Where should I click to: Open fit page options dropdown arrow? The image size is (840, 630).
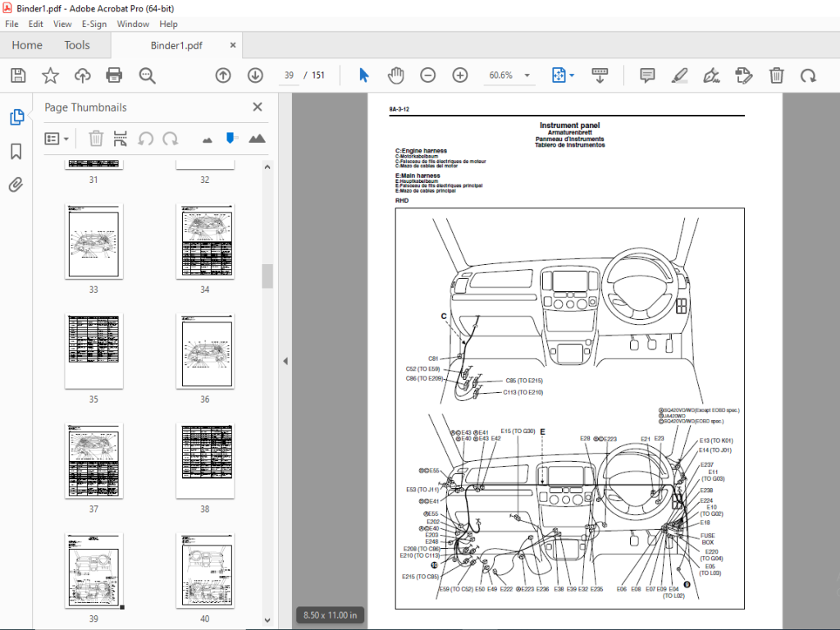(572, 75)
